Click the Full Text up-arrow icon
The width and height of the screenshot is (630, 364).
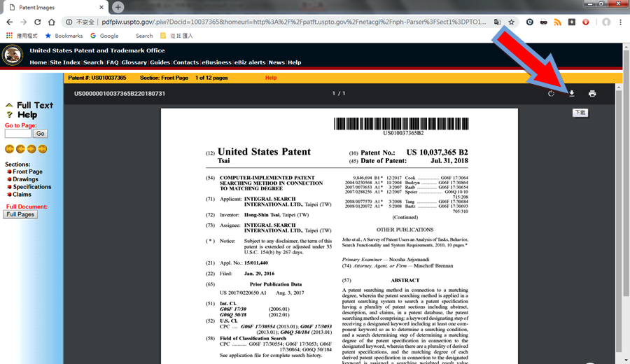(x=9, y=105)
